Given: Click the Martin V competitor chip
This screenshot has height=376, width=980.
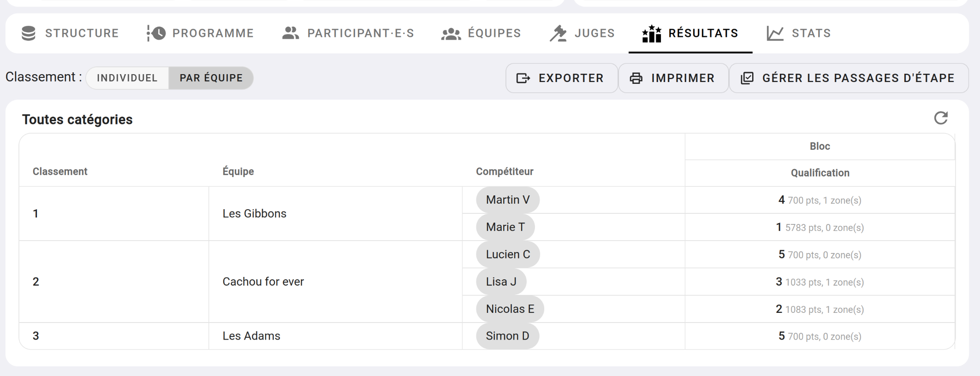Looking at the screenshot, I should 507,200.
